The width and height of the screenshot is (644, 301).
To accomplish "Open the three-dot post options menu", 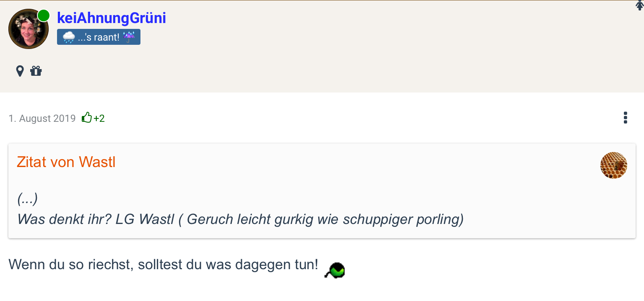I will click(x=625, y=118).
